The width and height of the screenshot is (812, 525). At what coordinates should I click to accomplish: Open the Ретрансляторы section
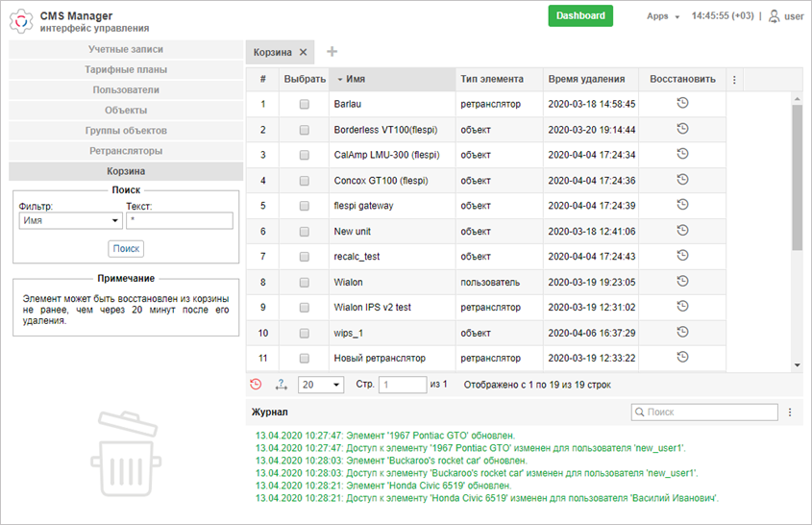tap(125, 151)
